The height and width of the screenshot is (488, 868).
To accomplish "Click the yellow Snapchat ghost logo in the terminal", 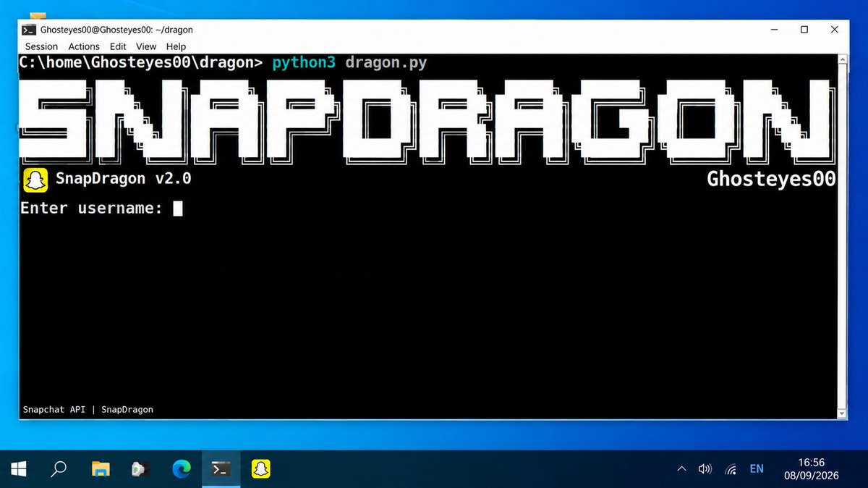I will (35, 179).
